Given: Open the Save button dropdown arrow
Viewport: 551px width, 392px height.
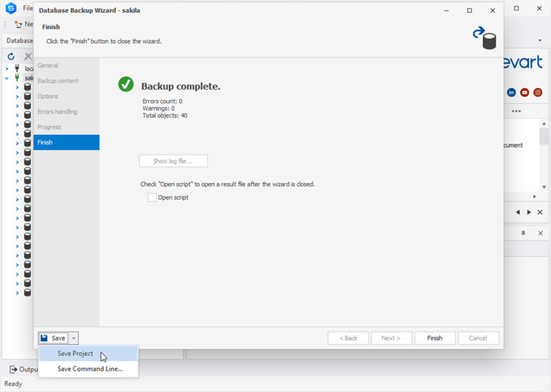Looking at the screenshot, I should 74,338.
